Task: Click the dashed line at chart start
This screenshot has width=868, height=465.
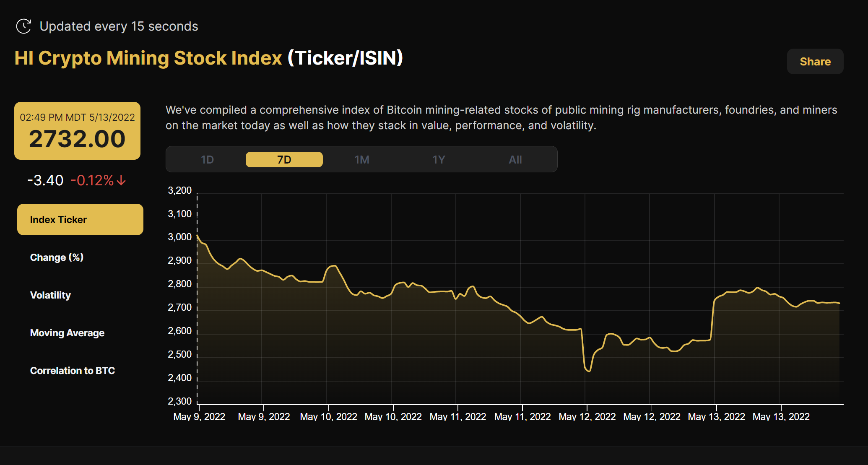Action: pos(197,294)
